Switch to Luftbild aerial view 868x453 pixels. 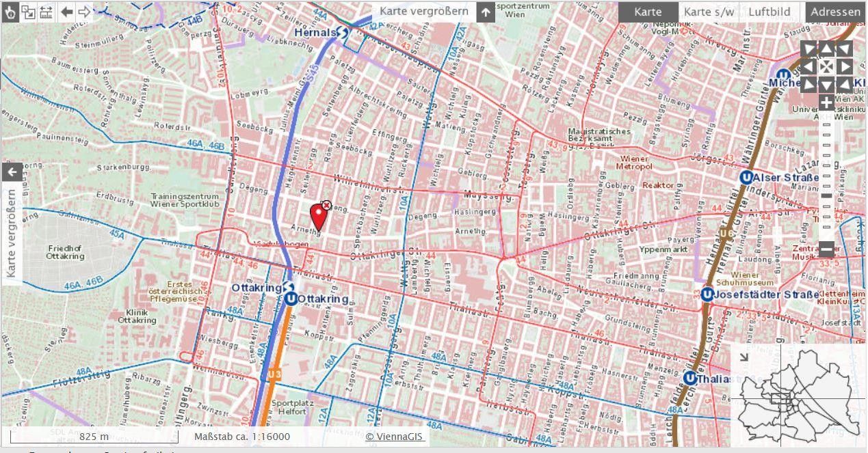pos(769,12)
